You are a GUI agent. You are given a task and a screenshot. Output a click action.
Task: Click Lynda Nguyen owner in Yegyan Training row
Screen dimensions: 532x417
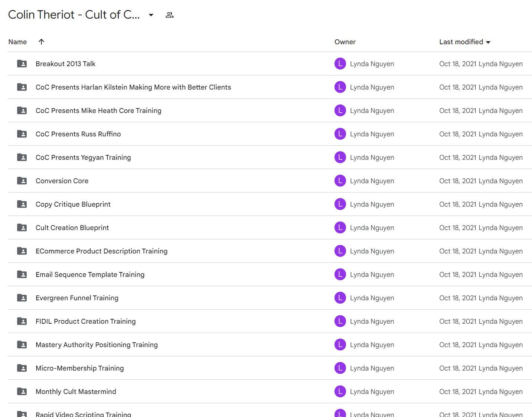click(372, 158)
